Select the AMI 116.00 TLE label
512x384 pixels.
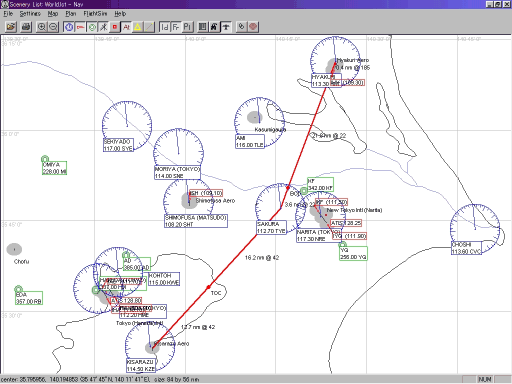click(x=250, y=142)
